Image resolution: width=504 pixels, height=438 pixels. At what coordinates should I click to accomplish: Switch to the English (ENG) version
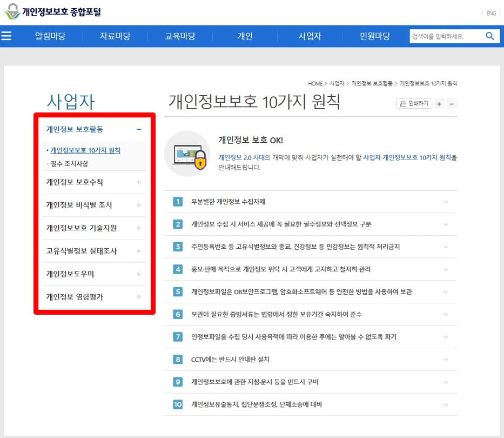[490, 13]
